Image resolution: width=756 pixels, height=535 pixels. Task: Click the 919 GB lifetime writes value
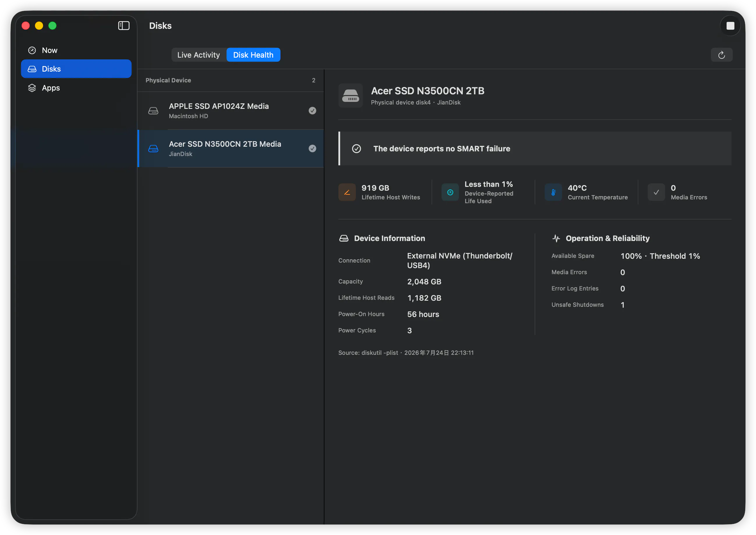(375, 188)
